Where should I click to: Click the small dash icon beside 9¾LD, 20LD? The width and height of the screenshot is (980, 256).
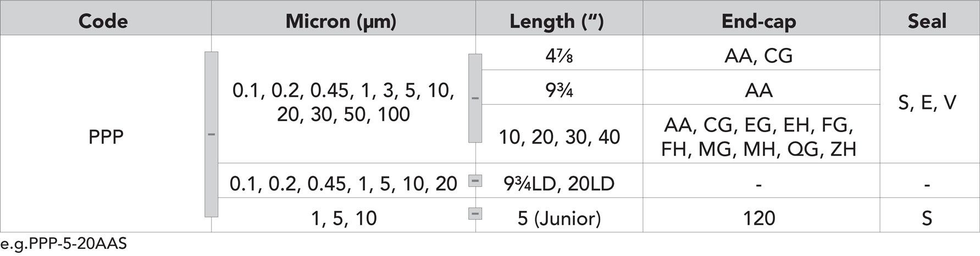point(475,180)
